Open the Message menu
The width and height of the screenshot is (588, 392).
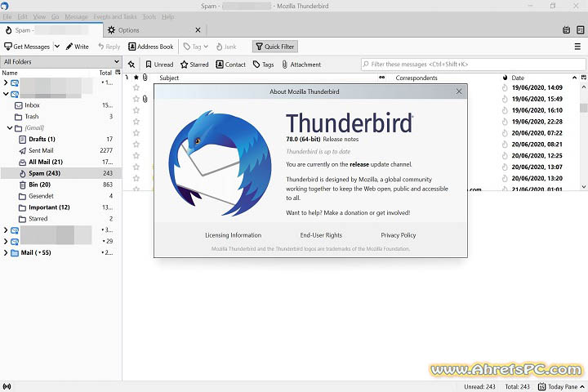76,16
